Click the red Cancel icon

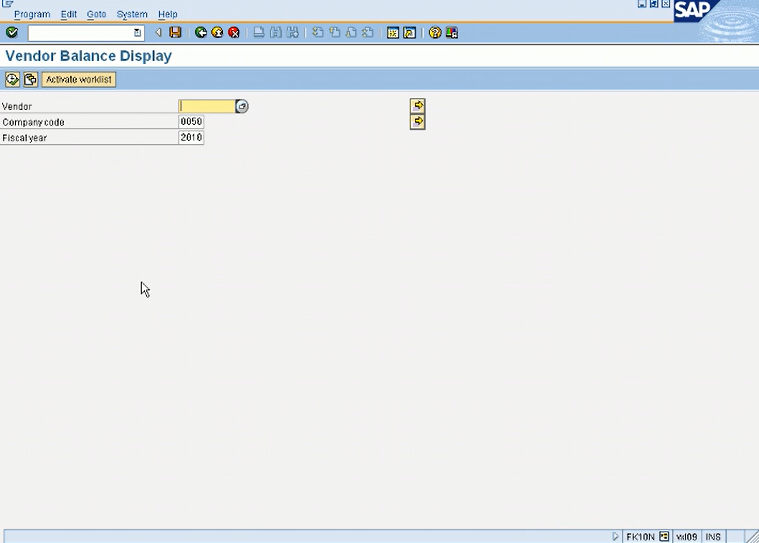[x=234, y=32]
